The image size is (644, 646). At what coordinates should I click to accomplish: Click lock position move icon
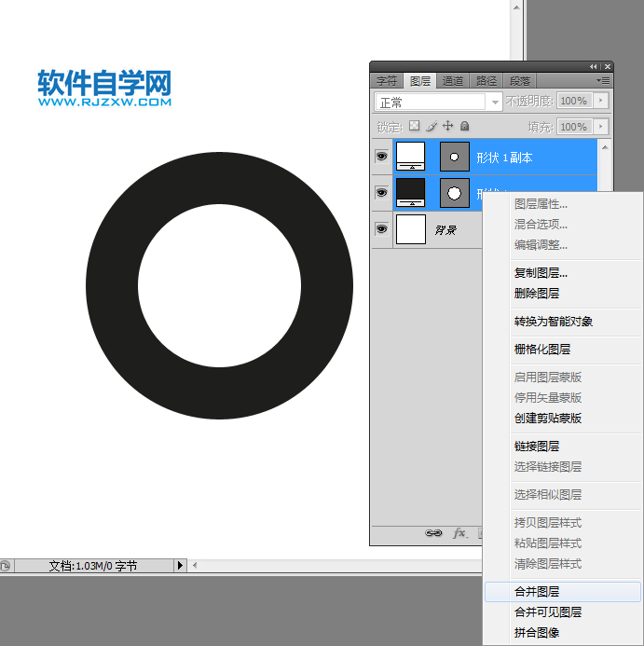pos(448,126)
